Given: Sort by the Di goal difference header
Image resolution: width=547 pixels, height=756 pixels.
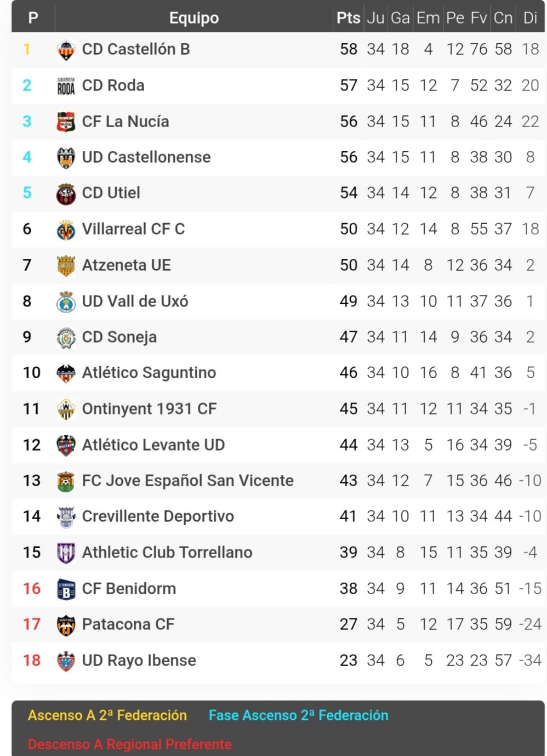Looking at the screenshot, I should pyautogui.click(x=530, y=18).
